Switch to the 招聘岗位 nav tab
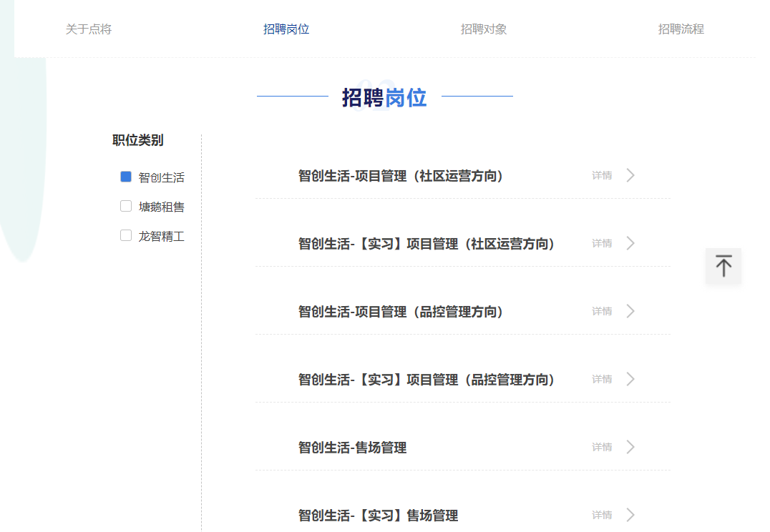 point(286,29)
